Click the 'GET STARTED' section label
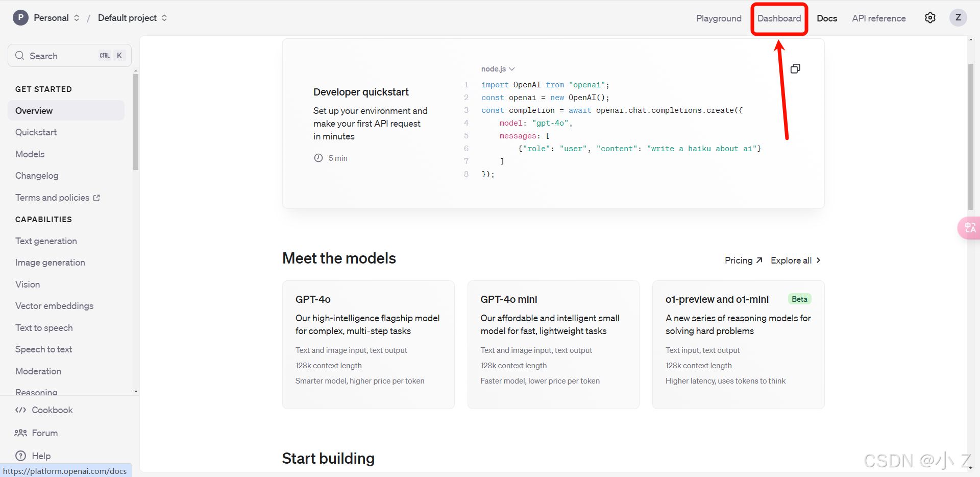Screen dimensions: 980x477 click(43, 89)
